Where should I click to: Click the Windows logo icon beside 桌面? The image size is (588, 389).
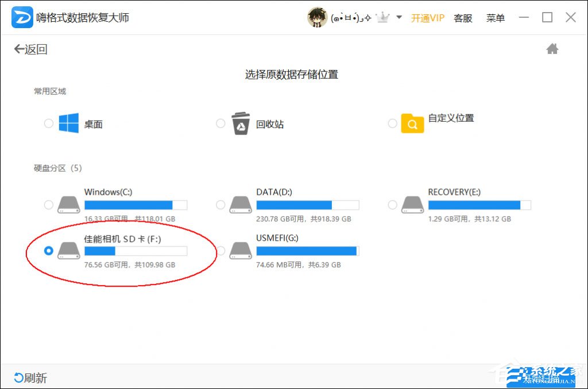[x=69, y=122]
